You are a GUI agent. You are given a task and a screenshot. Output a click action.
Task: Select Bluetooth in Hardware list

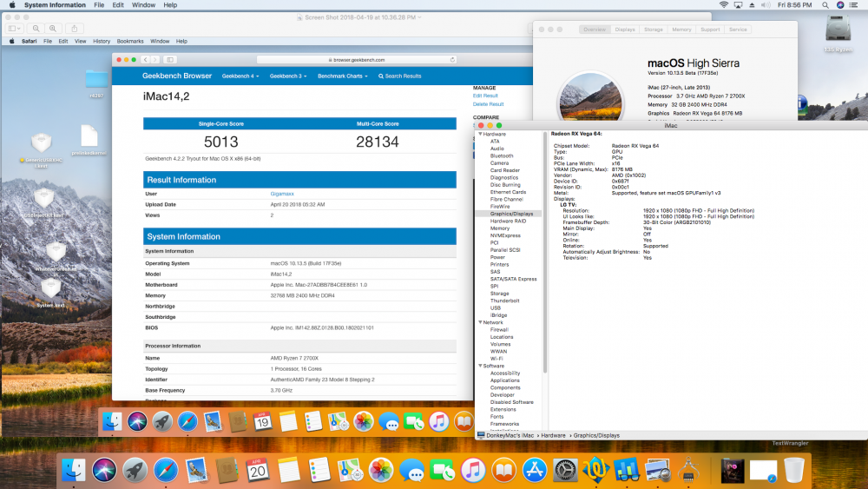pos(501,156)
